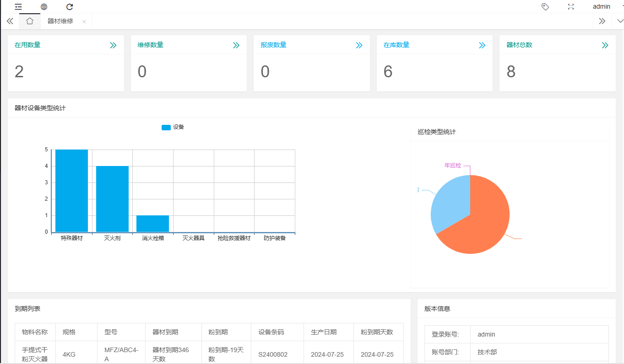624x364 pixels.
Task: Close the 器材维修 tab
Action: [x=84, y=21]
